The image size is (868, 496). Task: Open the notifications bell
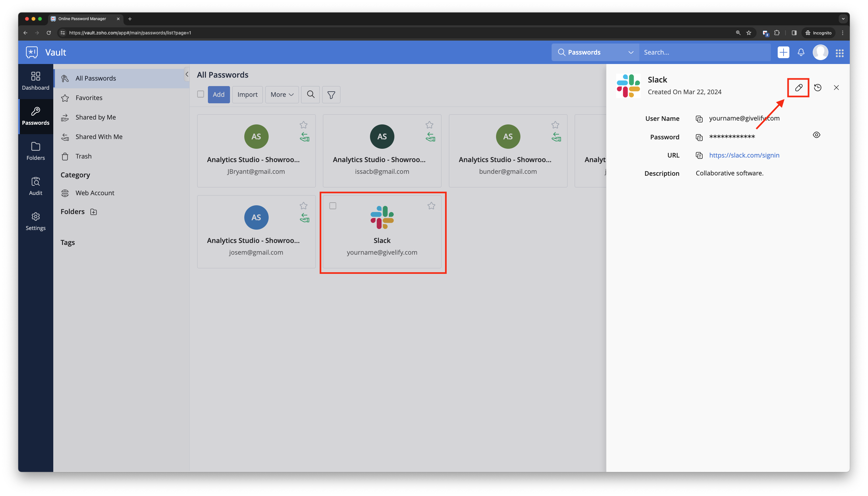click(x=801, y=52)
